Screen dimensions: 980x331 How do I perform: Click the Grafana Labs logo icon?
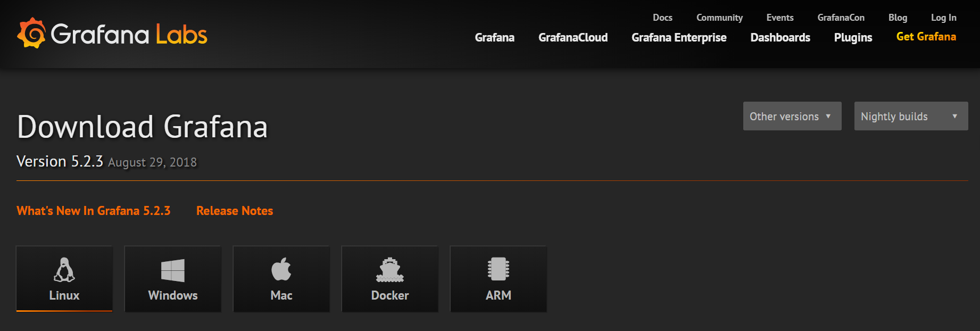tap(31, 33)
